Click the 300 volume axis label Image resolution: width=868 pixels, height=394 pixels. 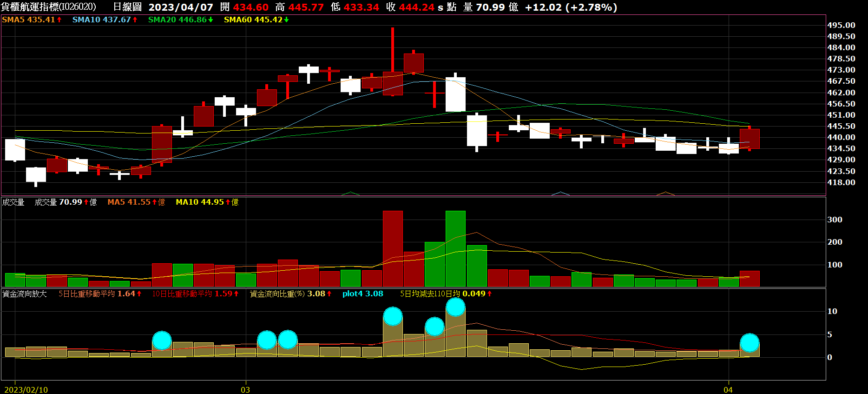tap(835, 220)
